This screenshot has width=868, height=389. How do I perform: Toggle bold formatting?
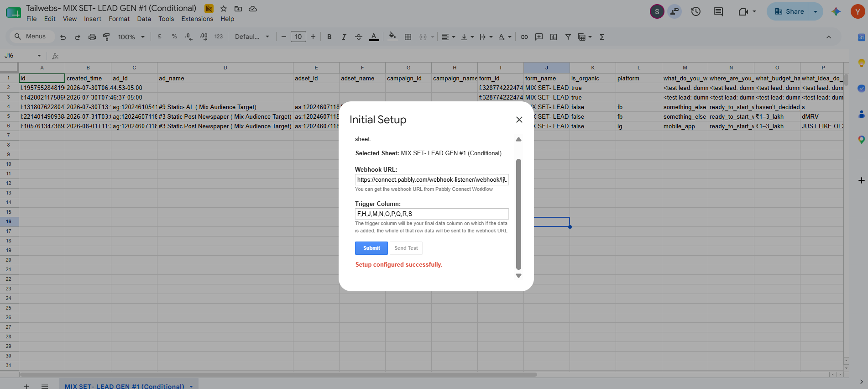point(329,37)
